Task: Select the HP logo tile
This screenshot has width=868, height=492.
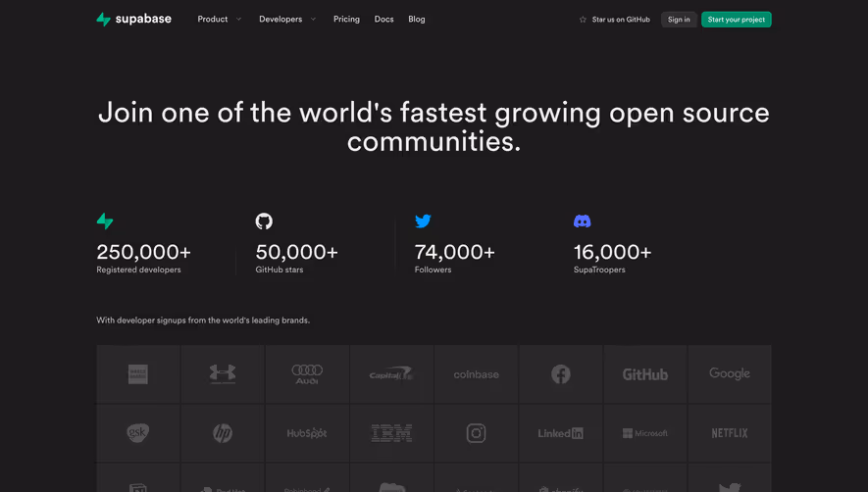Action: click(x=223, y=433)
